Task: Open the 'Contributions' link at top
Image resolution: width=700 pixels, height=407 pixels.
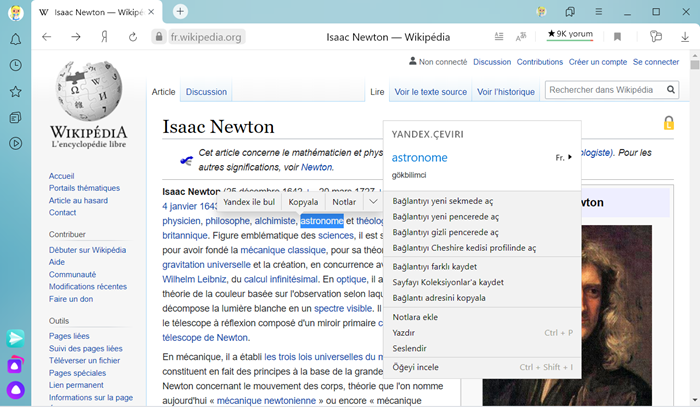Action: (540, 62)
